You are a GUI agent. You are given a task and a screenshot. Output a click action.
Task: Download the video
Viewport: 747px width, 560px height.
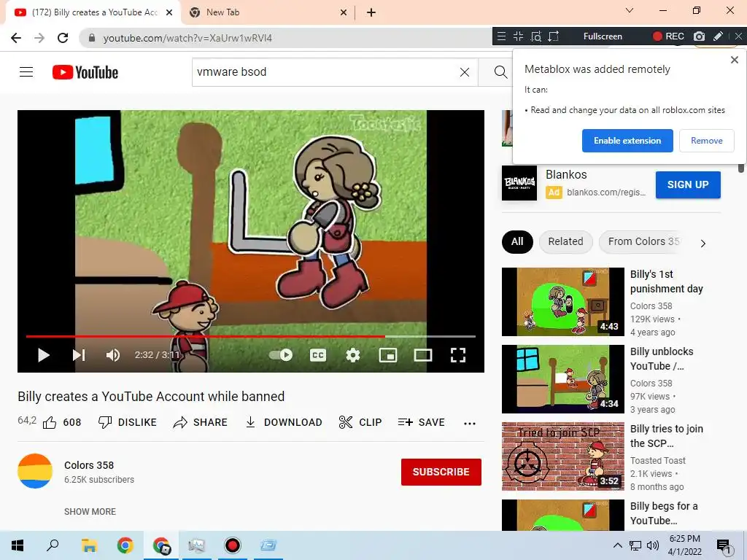284,422
